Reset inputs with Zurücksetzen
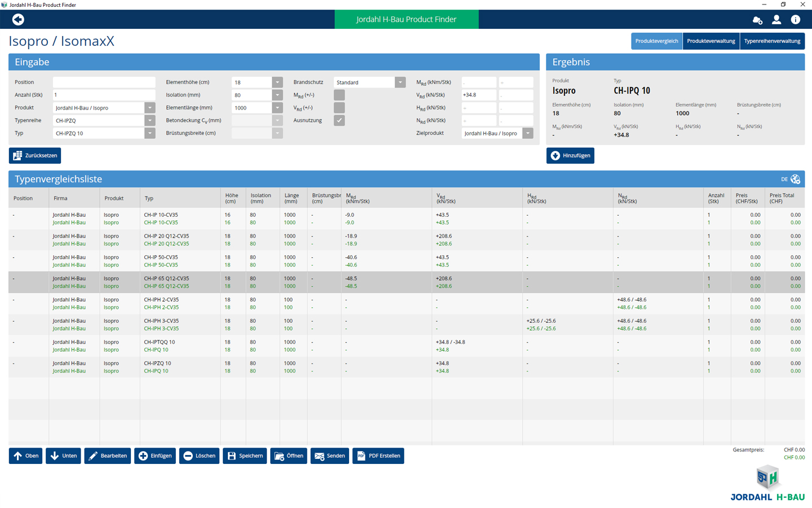This screenshot has height=508, width=812. click(35, 155)
